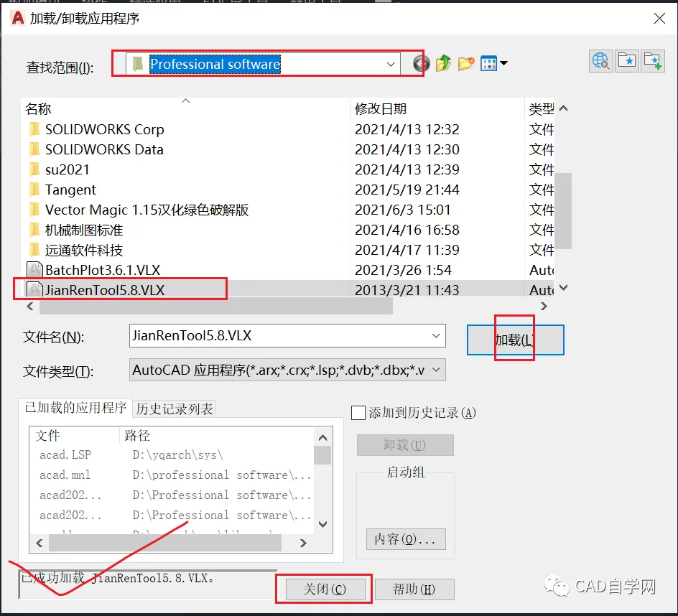Expand the Views menu dropdown arrow

point(503,64)
